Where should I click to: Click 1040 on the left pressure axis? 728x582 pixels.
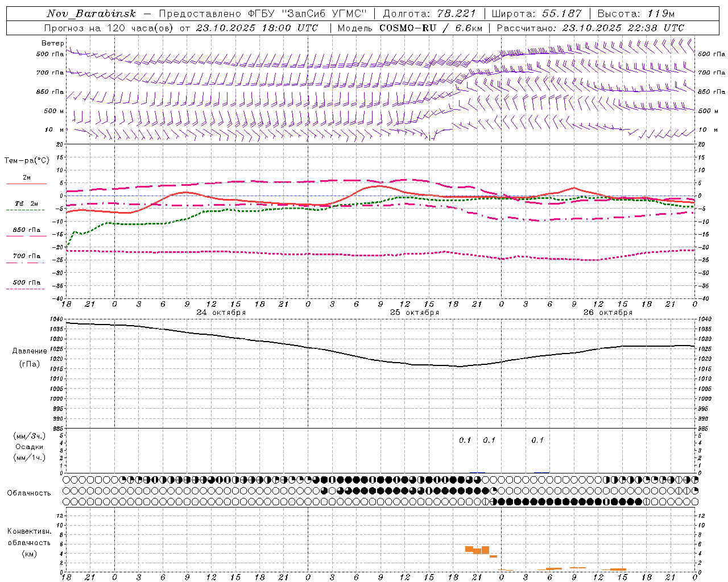click(56, 319)
